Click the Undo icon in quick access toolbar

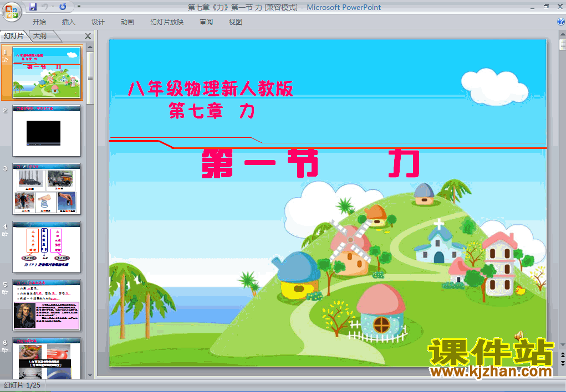point(44,7)
